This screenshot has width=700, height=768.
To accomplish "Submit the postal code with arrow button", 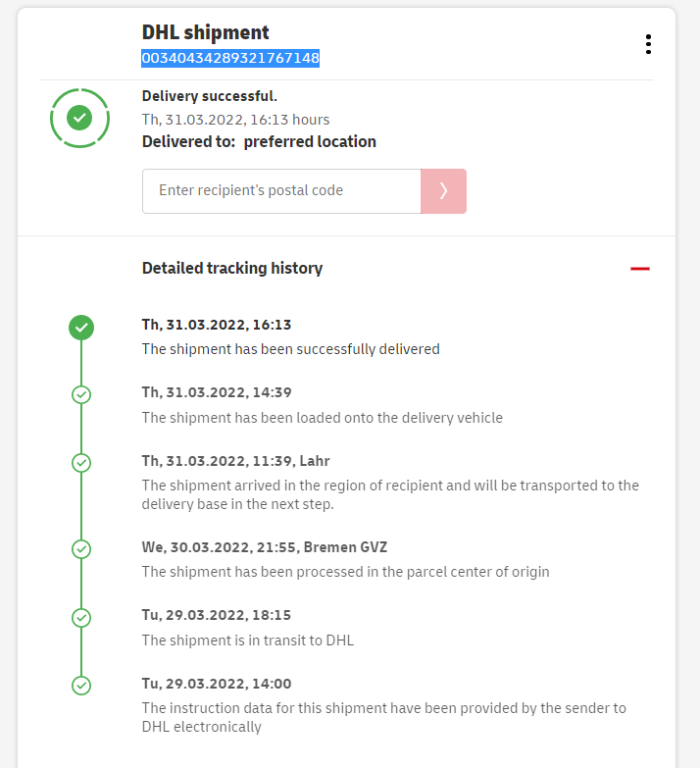I will (x=443, y=190).
